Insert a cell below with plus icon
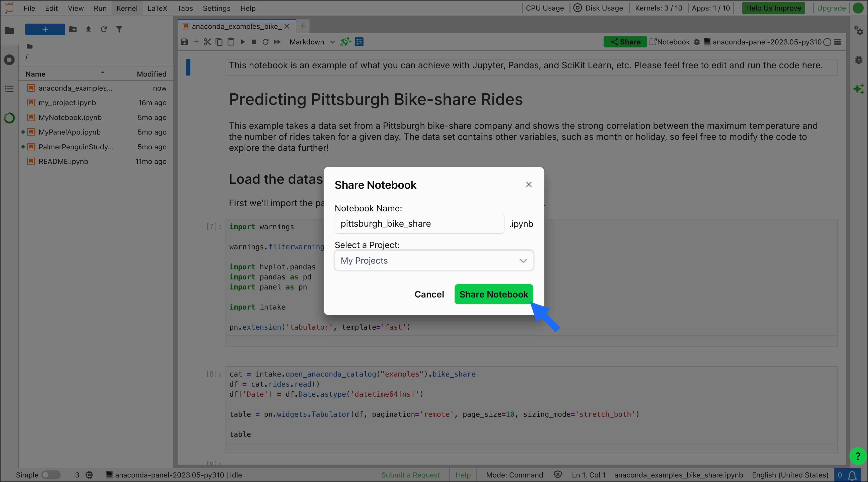The width and height of the screenshot is (868, 482). coord(196,42)
